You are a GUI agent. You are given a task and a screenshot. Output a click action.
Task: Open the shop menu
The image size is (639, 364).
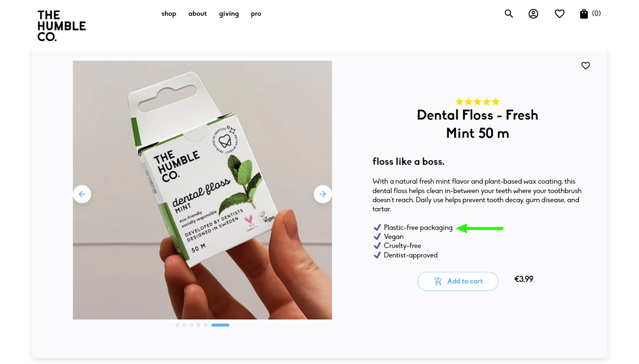(169, 14)
